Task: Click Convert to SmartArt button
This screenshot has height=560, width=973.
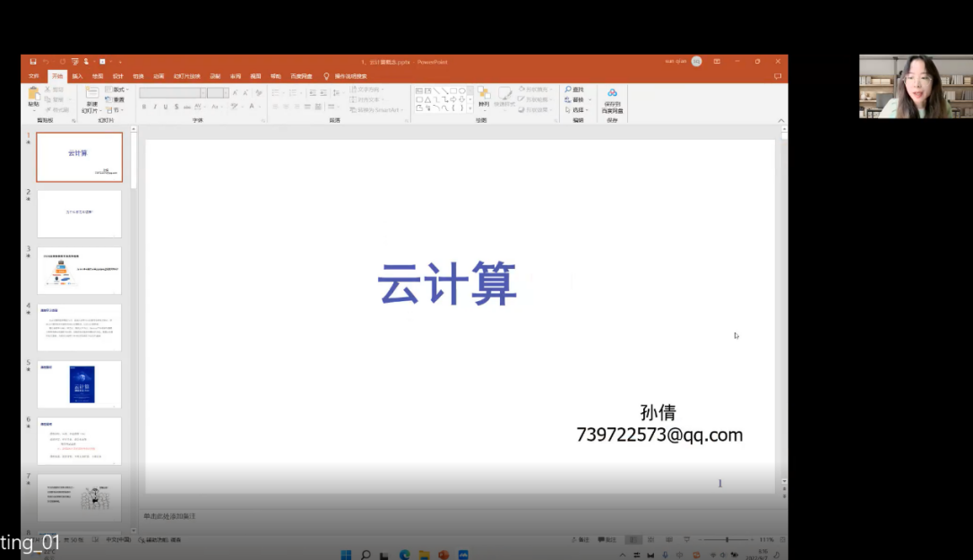Action: pos(376,110)
